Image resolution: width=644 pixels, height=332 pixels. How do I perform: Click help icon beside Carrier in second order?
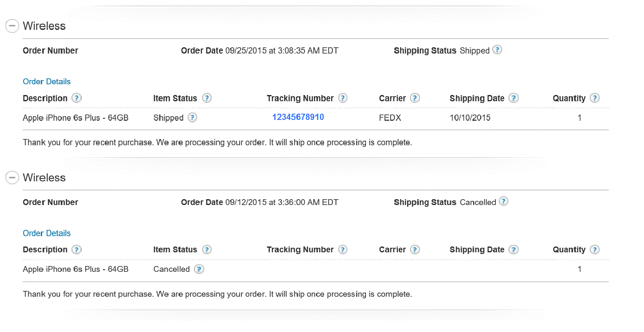[x=415, y=249]
